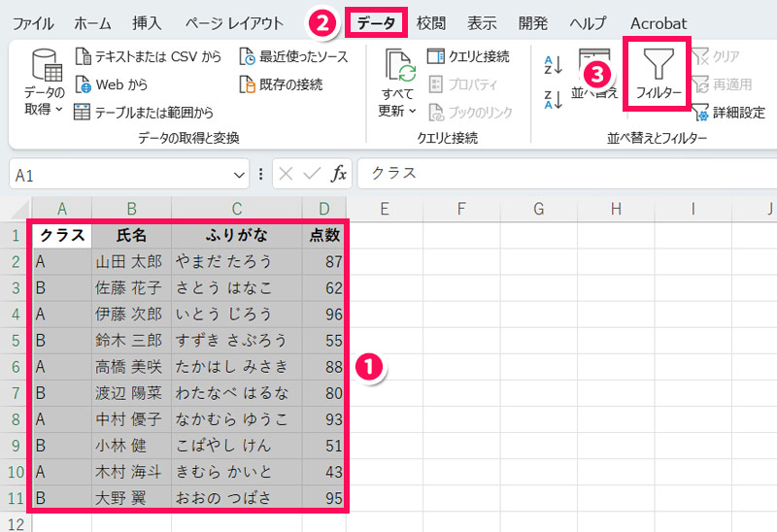Click formula bar confirm checkmark icon
The width and height of the screenshot is (777, 532).
click(x=312, y=174)
